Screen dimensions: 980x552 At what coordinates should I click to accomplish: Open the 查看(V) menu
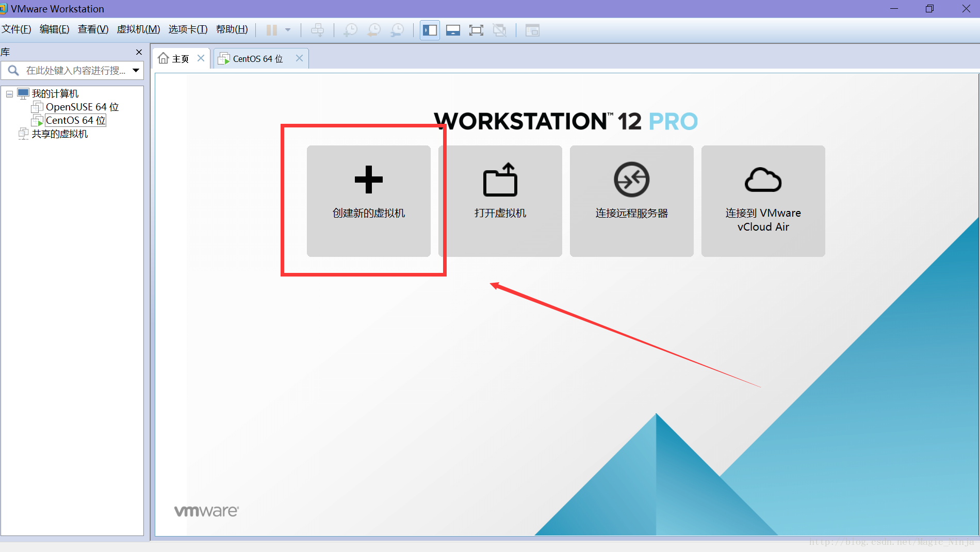93,29
